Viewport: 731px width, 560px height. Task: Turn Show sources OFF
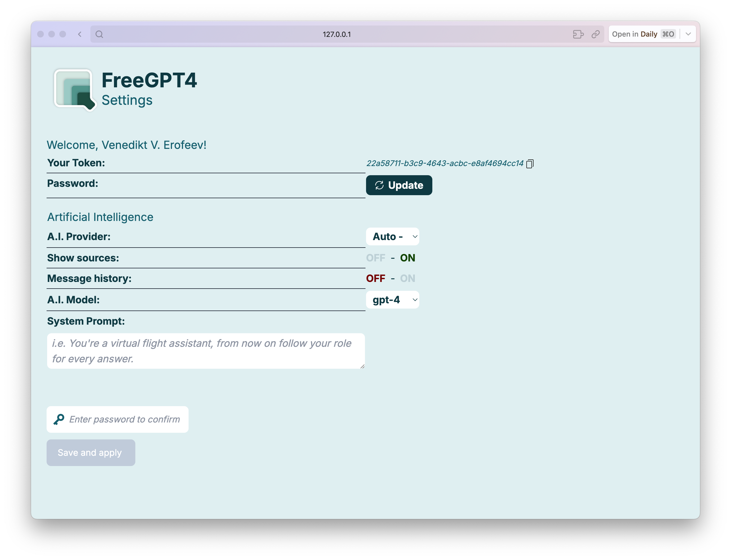pos(375,258)
